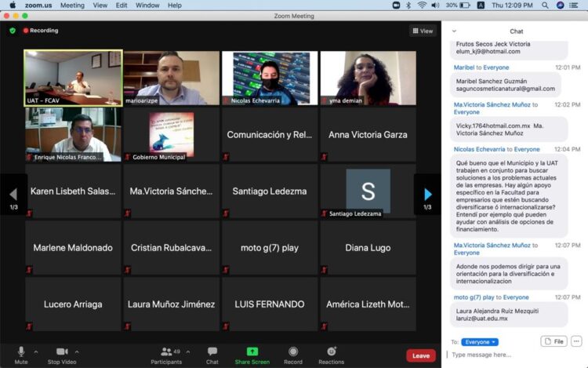The width and height of the screenshot is (588, 368).
Task: Expand participants options arrow
Action: coord(188,352)
